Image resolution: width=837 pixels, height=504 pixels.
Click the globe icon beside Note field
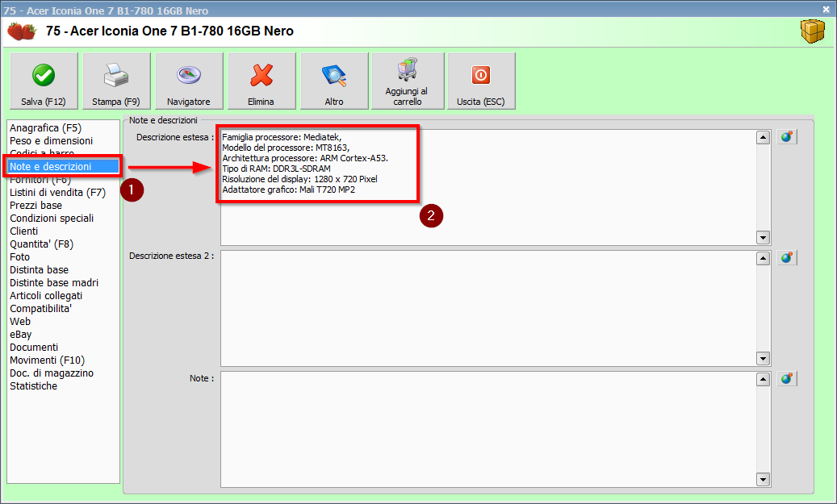786,379
